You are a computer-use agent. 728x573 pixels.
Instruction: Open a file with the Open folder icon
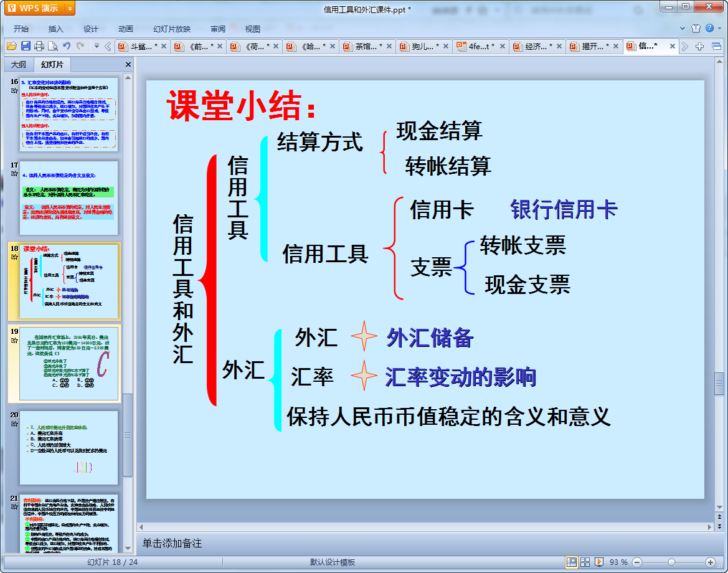click(13, 45)
